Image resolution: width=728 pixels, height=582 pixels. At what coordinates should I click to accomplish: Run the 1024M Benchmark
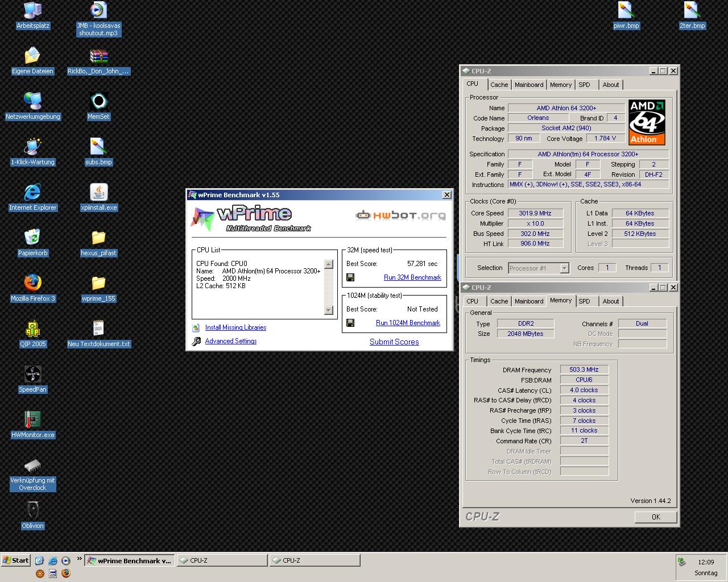coord(408,323)
